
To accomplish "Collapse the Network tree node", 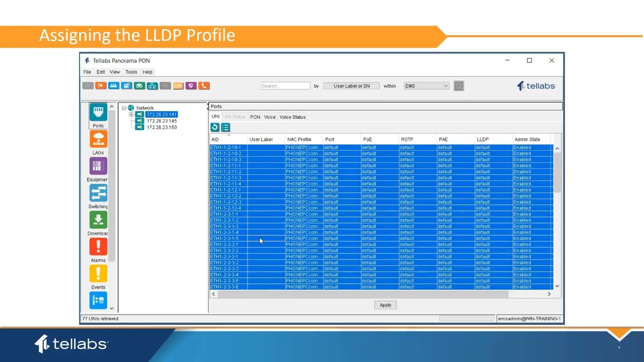I will [x=124, y=108].
